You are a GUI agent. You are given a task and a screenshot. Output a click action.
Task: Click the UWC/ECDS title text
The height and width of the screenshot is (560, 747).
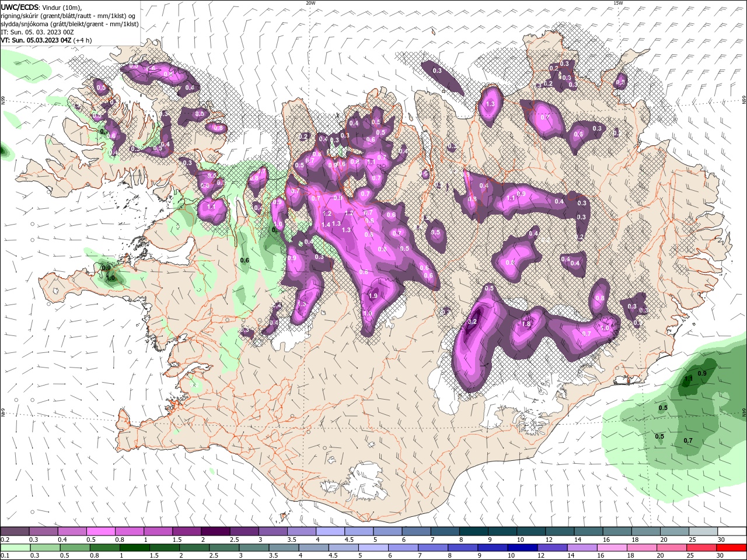pyautogui.click(x=20, y=7)
